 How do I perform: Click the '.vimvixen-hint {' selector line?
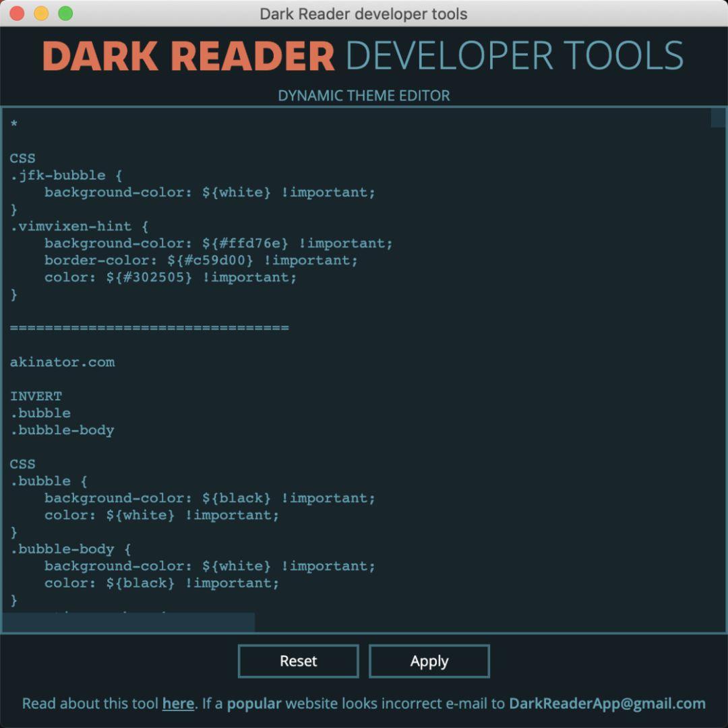[79, 226]
